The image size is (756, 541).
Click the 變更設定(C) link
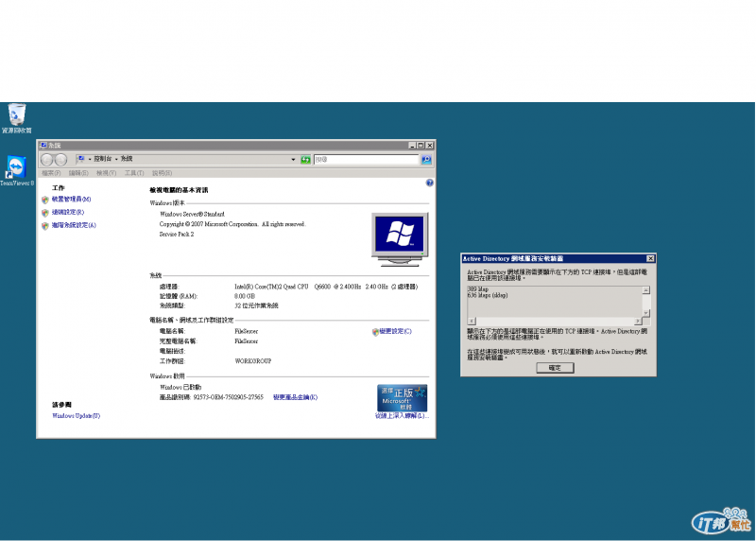click(395, 332)
